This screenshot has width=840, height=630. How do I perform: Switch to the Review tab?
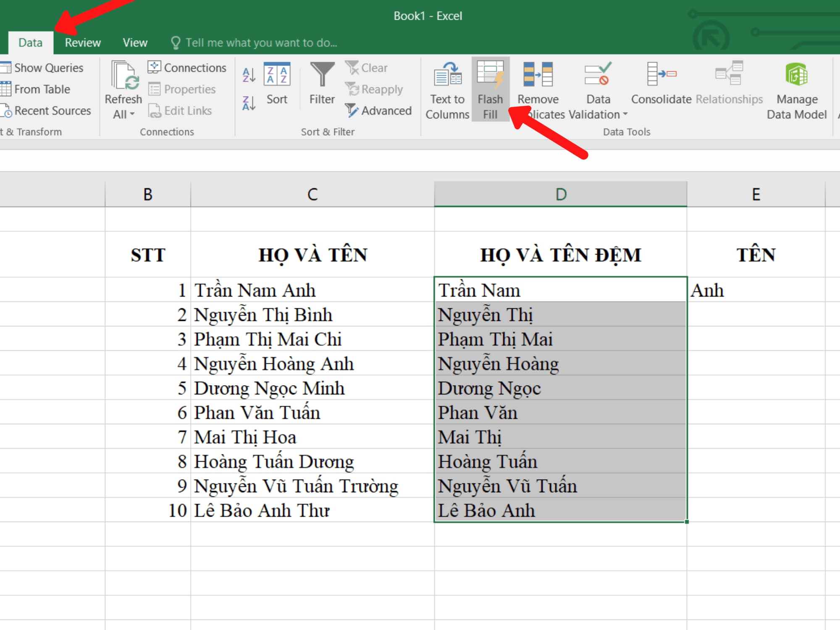coord(83,42)
